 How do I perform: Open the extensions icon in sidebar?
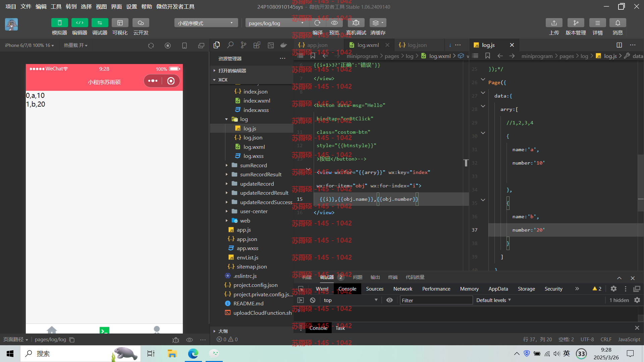257,45
